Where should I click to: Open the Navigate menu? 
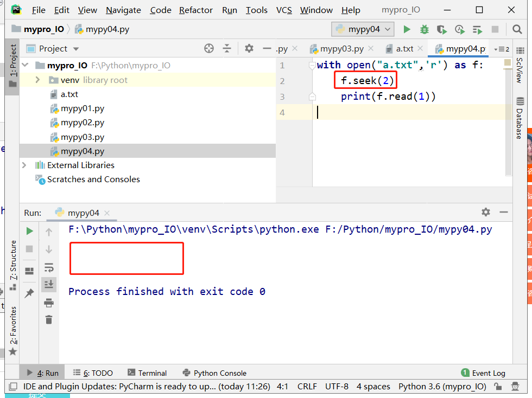click(123, 10)
